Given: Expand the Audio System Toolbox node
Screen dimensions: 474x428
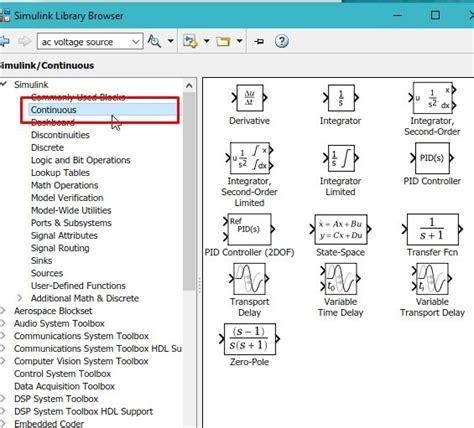Looking at the screenshot, I should [3, 323].
